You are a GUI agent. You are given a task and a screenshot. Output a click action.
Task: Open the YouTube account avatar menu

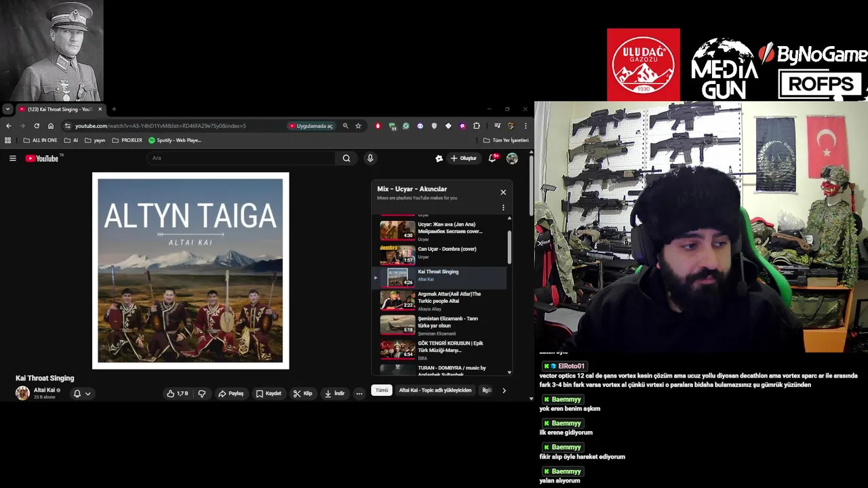tap(512, 158)
